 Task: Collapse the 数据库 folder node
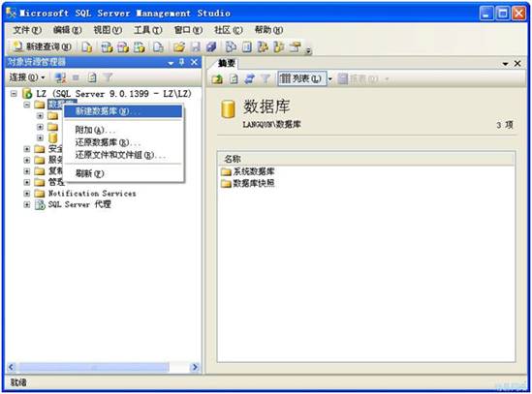coord(27,105)
